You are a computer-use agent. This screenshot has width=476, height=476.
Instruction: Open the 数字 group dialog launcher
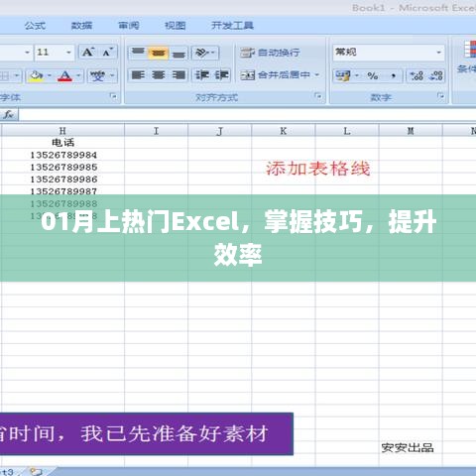tap(440, 96)
